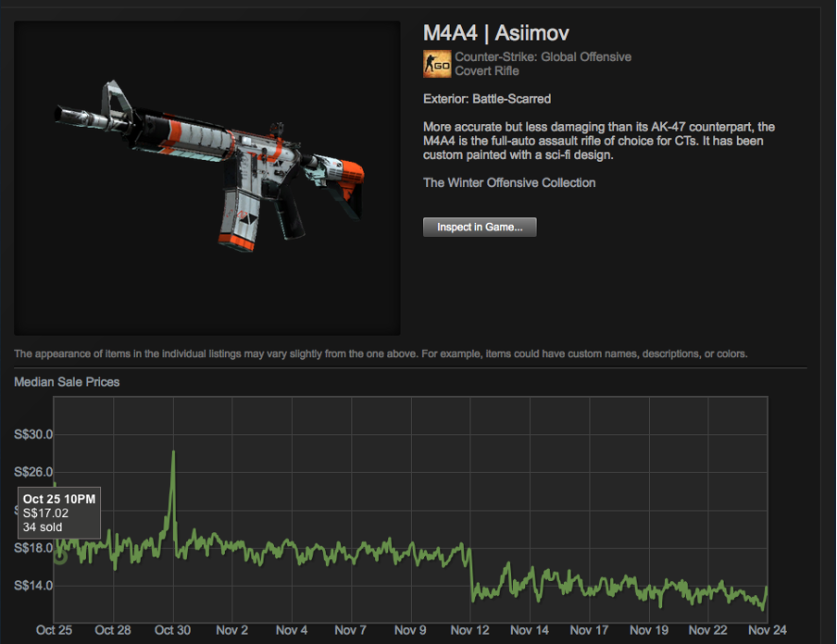This screenshot has width=837, height=644.
Task: Click the Oct 25 10PM price tooltip
Action: coord(59,513)
